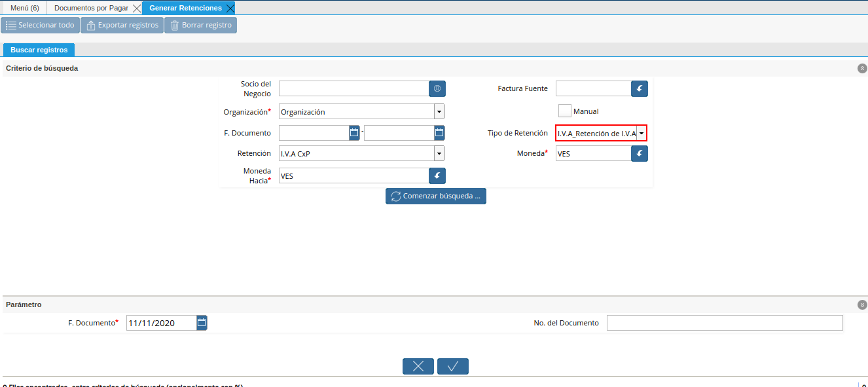
Task: Open the Organización dropdown
Action: (439, 111)
